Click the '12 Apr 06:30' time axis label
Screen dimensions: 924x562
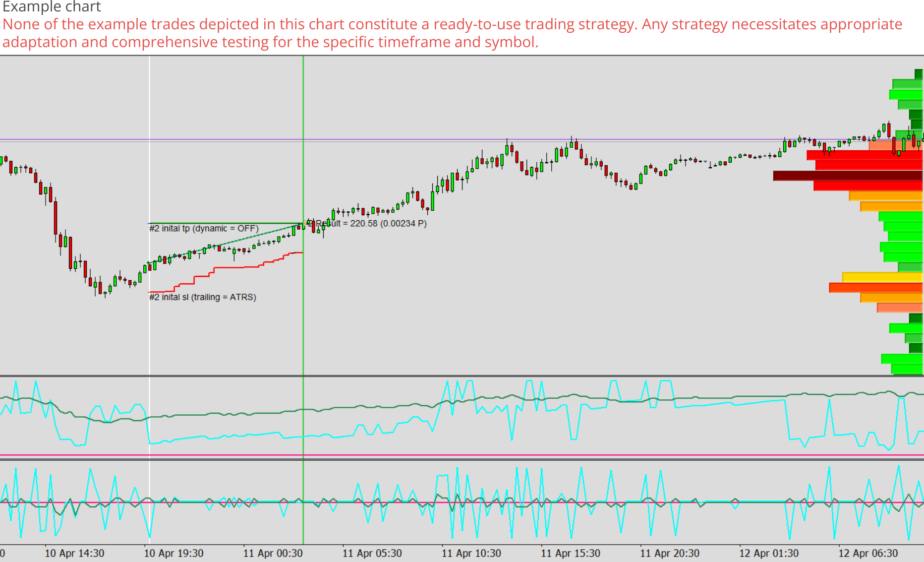[868, 553]
